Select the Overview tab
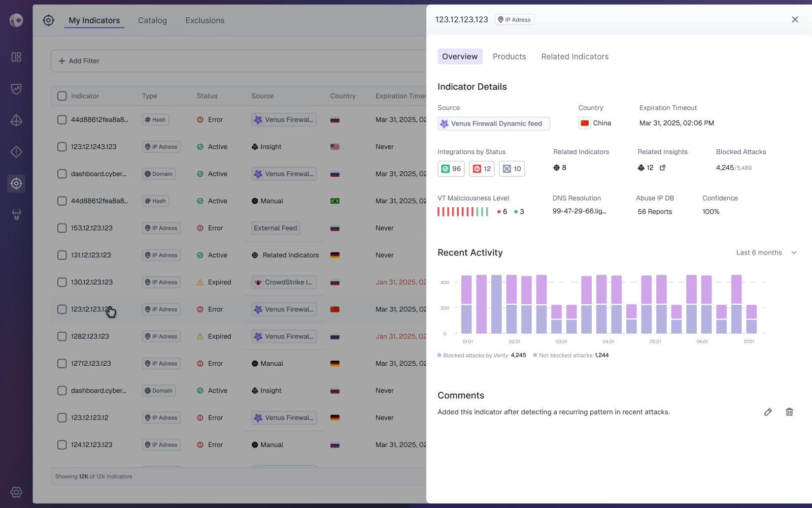 pyautogui.click(x=460, y=56)
